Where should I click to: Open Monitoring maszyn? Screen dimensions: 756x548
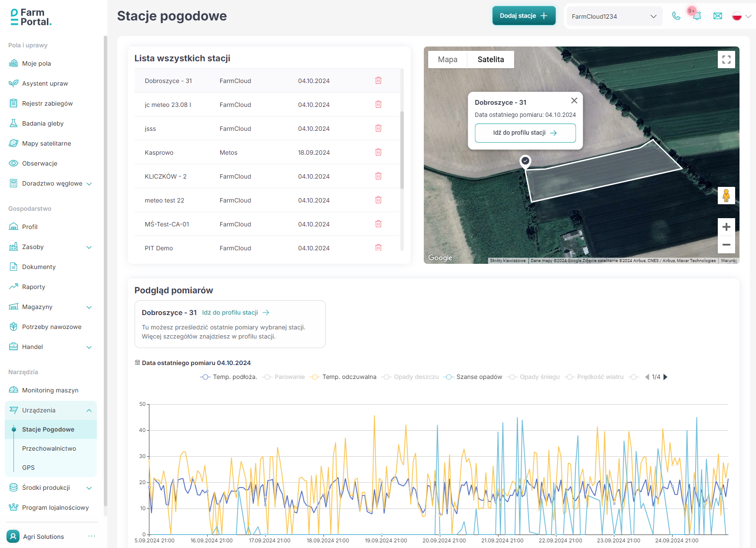click(x=51, y=390)
